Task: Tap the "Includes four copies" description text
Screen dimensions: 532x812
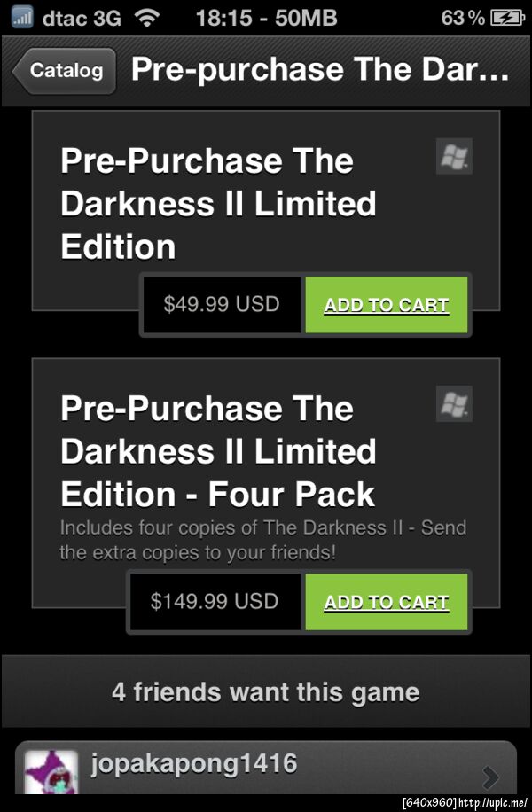Action: tap(262, 540)
